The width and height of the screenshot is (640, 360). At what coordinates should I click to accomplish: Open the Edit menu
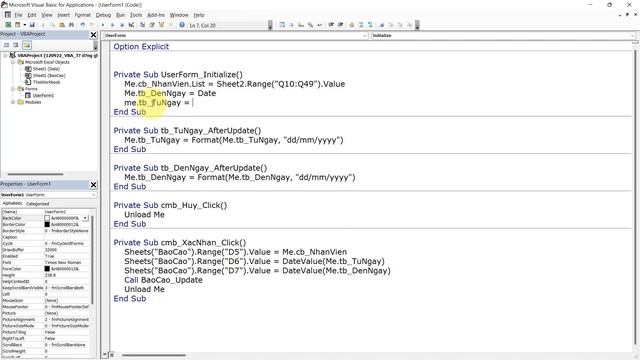tap(32, 15)
